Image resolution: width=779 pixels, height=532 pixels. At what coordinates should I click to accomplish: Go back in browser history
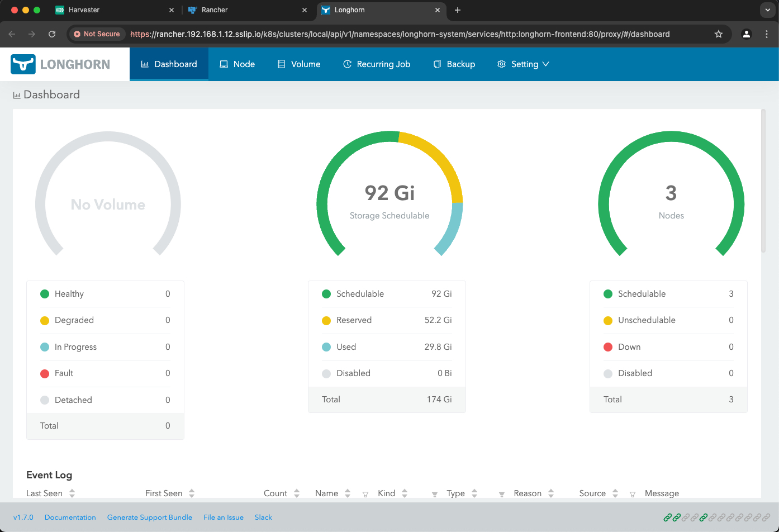[x=12, y=34]
